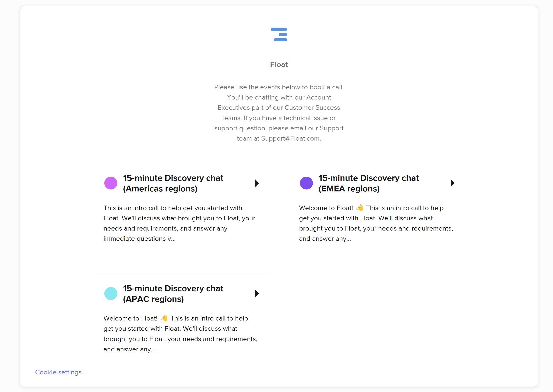Click the purple dot beside the EMEA chat
The height and width of the screenshot is (392, 553).
(306, 183)
